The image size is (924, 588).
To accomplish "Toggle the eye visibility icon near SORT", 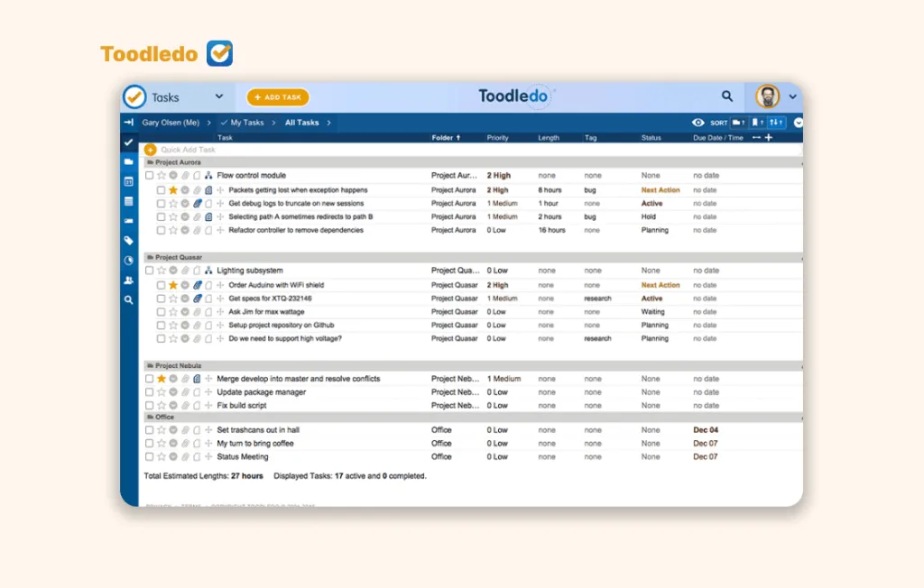I will pyautogui.click(x=698, y=123).
